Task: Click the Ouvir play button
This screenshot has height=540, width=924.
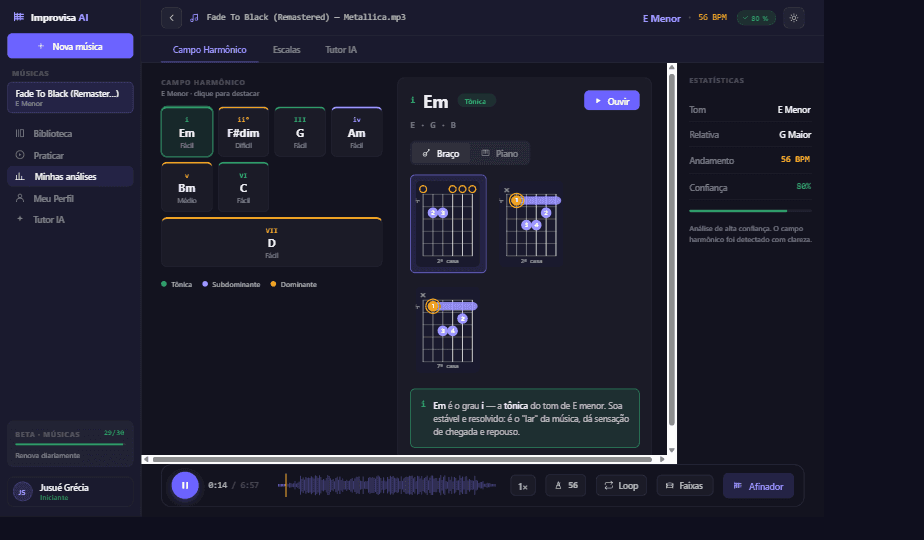Action: [612, 101]
